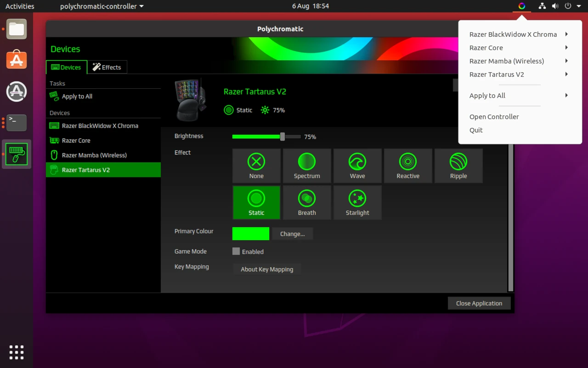Expand Razer Mamba (Wireless) submenu arrow
This screenshot has width=588, height=368.
coord(567,61)
